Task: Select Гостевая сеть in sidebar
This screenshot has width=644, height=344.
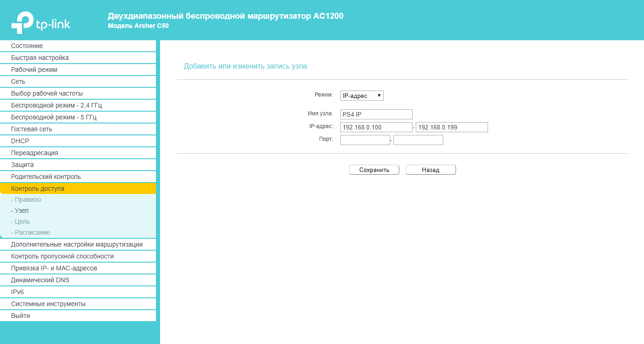Action: [x=78, y=129]
